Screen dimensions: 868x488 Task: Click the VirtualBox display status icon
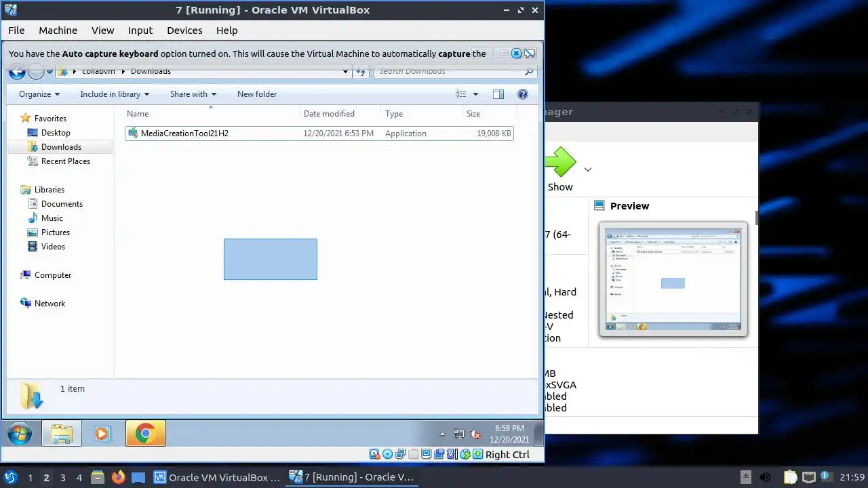[x=426, y=455]
